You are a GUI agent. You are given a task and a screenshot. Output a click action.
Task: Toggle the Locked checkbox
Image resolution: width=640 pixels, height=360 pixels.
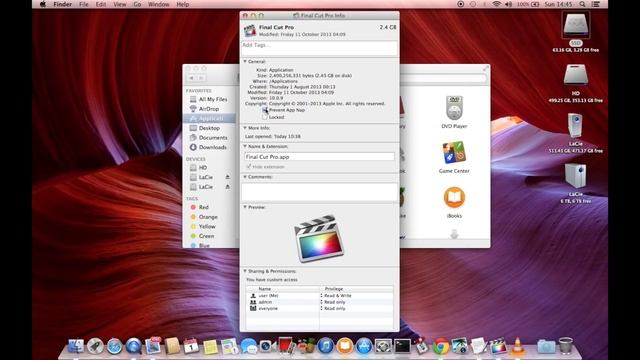click(x=265, y=117)
